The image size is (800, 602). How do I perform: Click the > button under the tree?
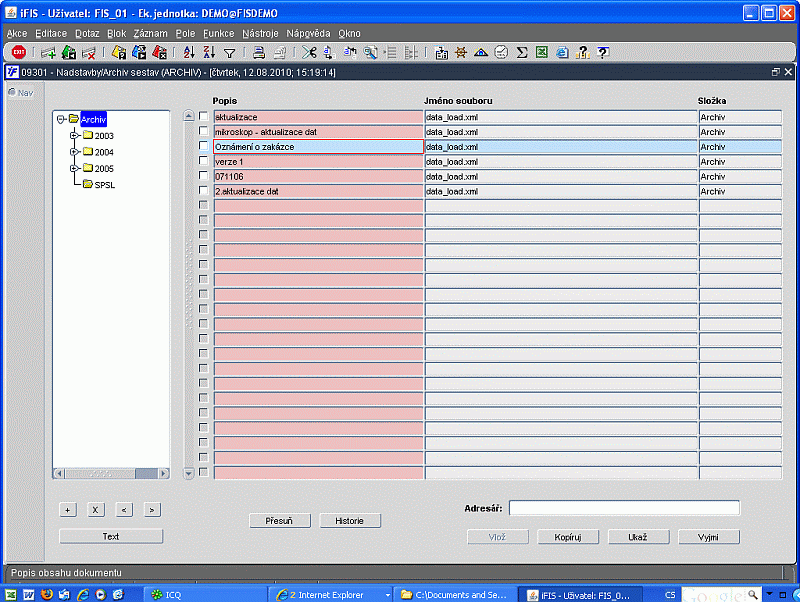coord(152,510)
